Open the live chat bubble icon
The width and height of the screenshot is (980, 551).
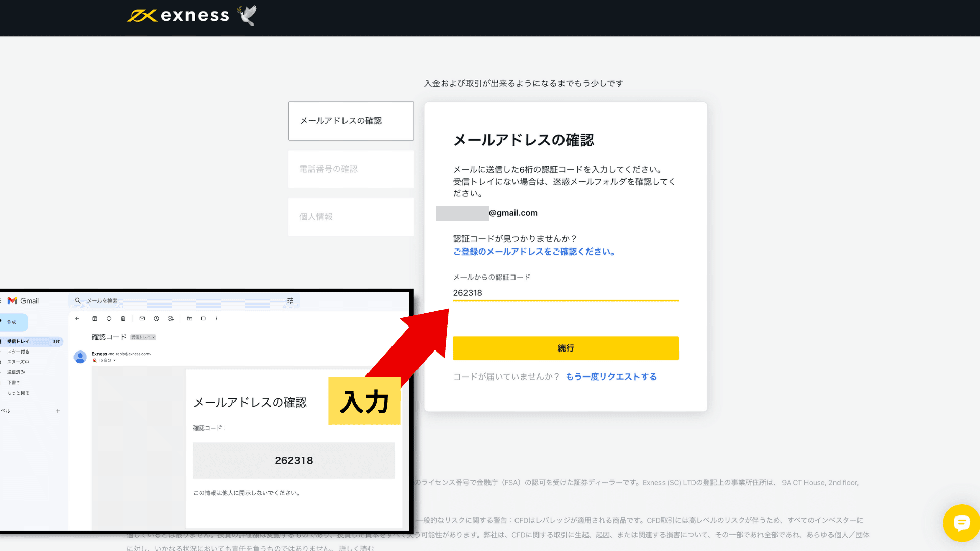pyautogui.click(x=961, y=523)
